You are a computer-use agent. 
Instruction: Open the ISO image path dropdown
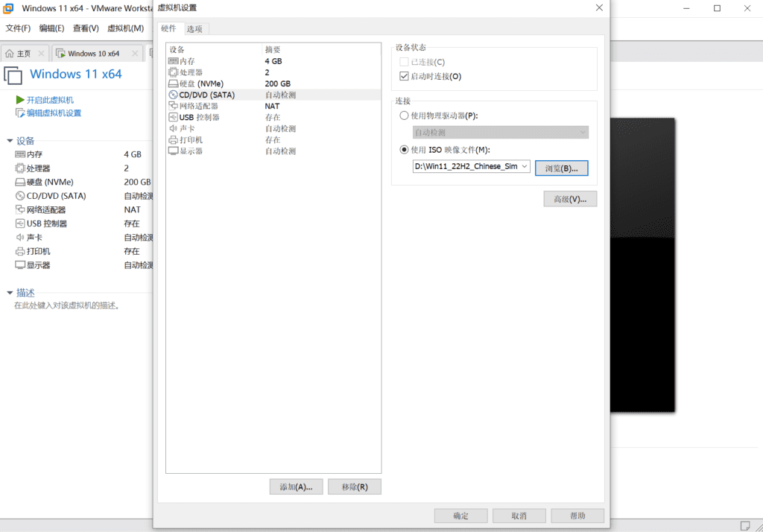pyautogui.click(x=525, y=167)
